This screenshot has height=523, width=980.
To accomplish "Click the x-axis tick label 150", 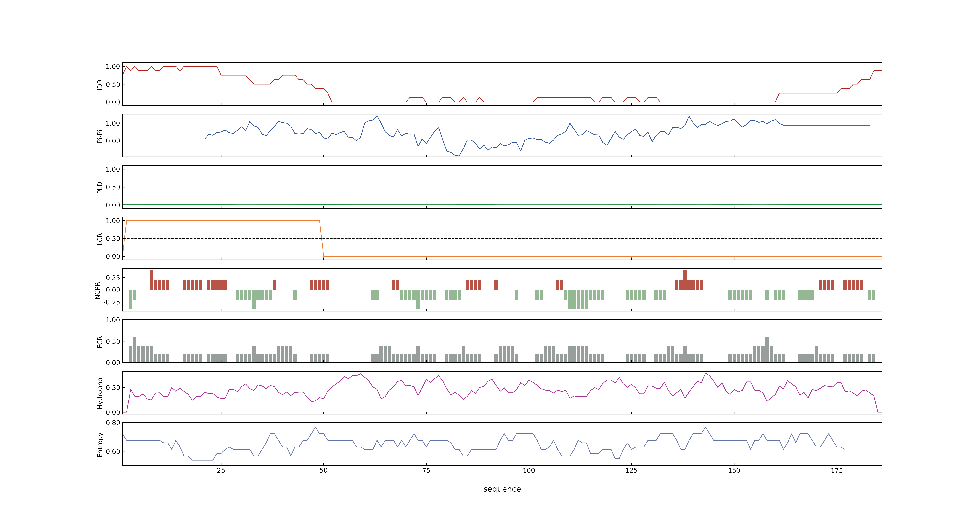I will (734, 470).
